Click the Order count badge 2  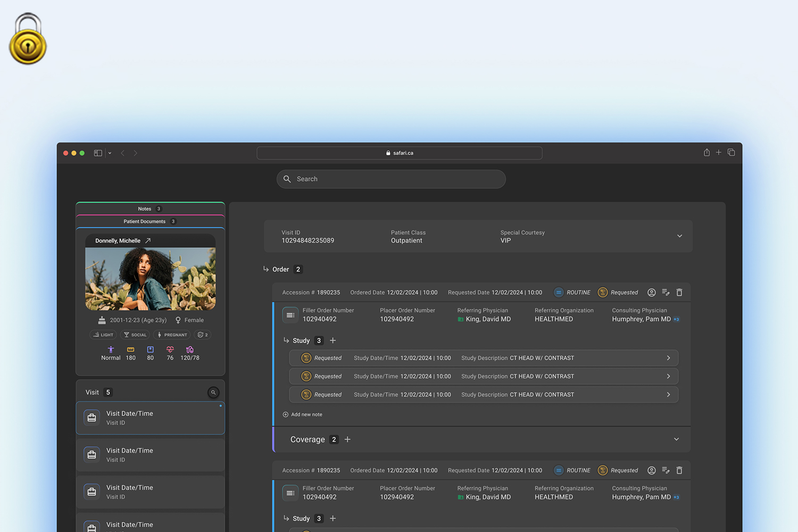tap(298, 269)
